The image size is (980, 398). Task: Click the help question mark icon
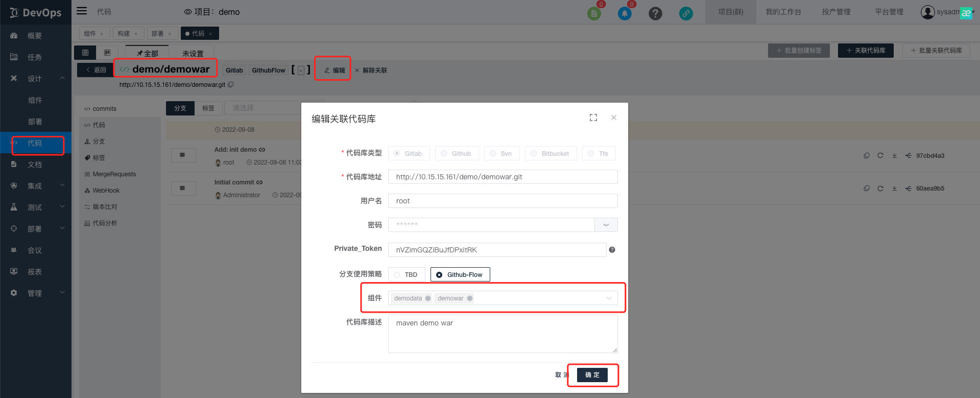pos(655,14)
